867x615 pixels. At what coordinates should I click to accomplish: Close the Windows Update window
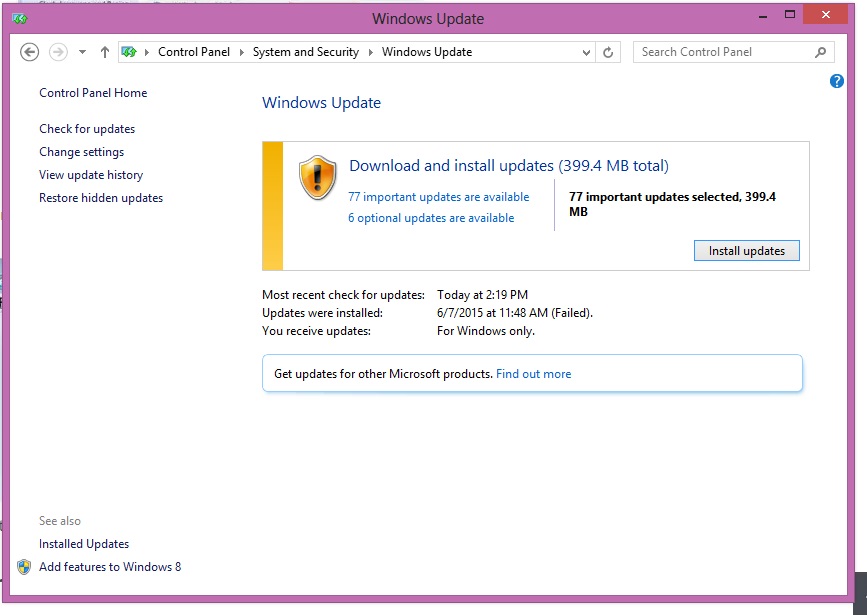click(x=826, y=15)
